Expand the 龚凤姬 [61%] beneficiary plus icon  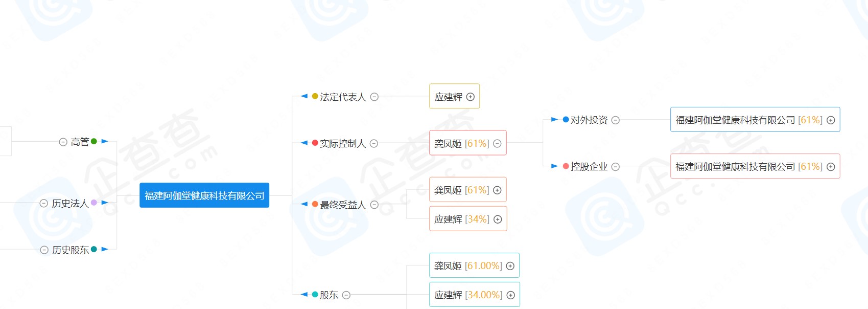coord(497,190)
